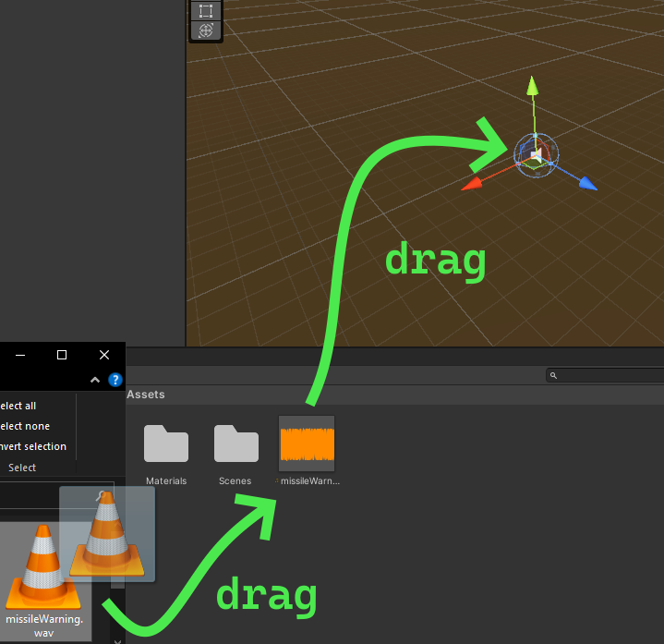Click Select none in Explorer ribbon
The image size is (664, 644).
click(24, 426)
